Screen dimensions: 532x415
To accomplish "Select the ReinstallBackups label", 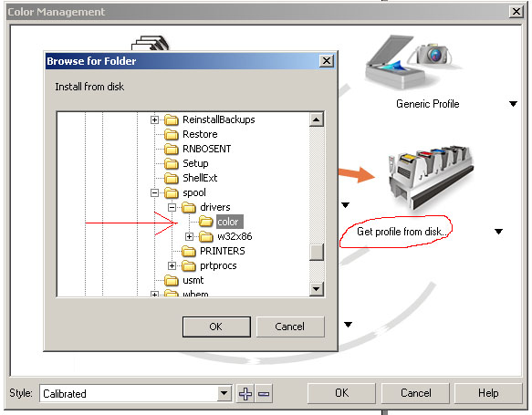I will 219,119.
